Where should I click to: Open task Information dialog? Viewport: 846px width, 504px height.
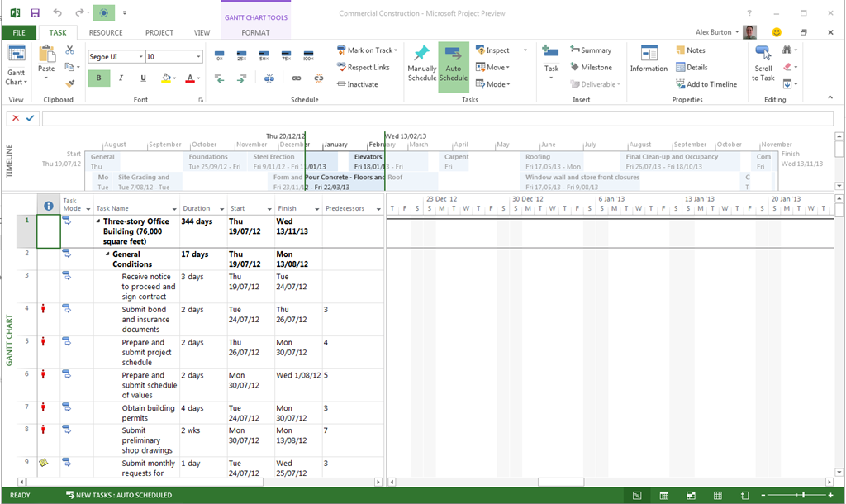[x=649, y=59]
